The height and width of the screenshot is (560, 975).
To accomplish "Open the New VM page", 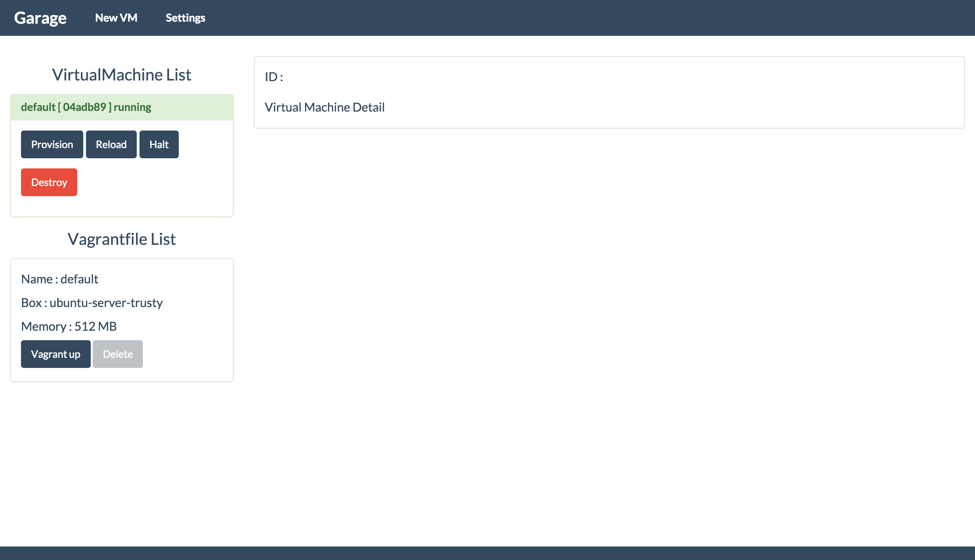I will (116, 18).
